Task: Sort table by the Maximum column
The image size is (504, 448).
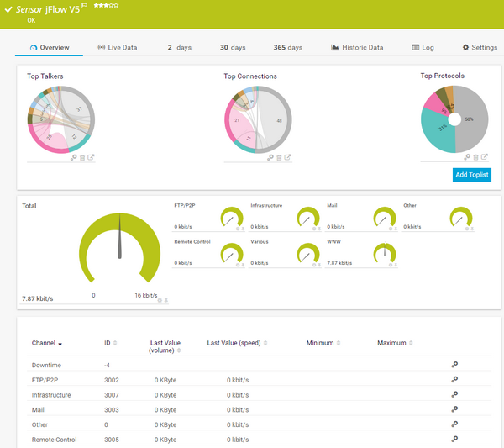Action: [394, 343]
